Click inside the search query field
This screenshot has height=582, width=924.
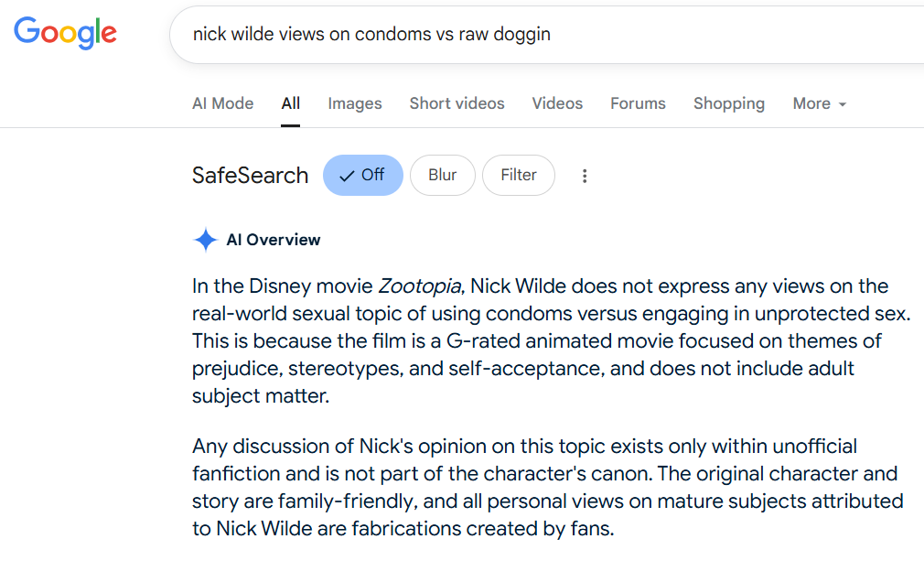click(x=547, y=34)
